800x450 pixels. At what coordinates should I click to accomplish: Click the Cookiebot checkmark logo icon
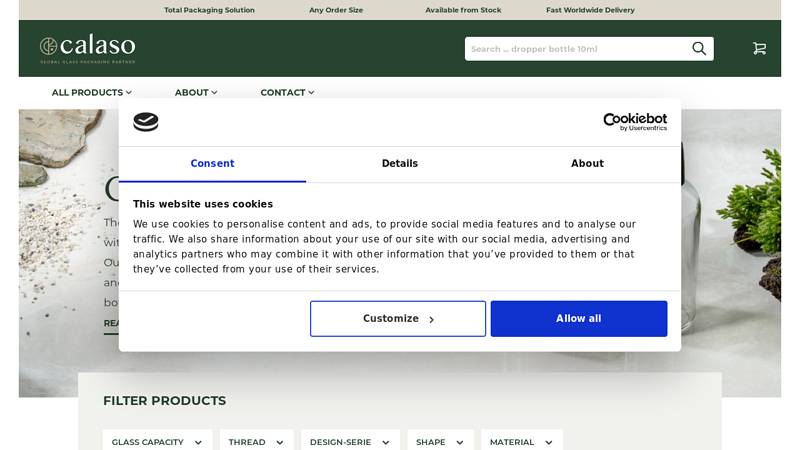click(x=146, y=122)
